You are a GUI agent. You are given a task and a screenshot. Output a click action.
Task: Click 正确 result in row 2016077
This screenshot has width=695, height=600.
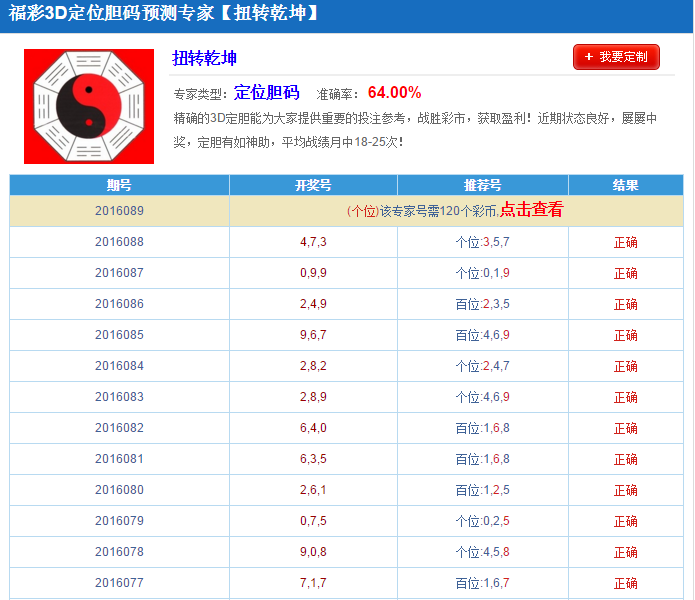[x=625, y=584]
